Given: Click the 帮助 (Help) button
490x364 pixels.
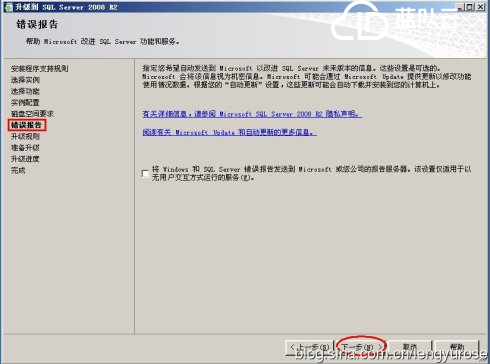Looking at the screenshot, I should tap(457, 347).
